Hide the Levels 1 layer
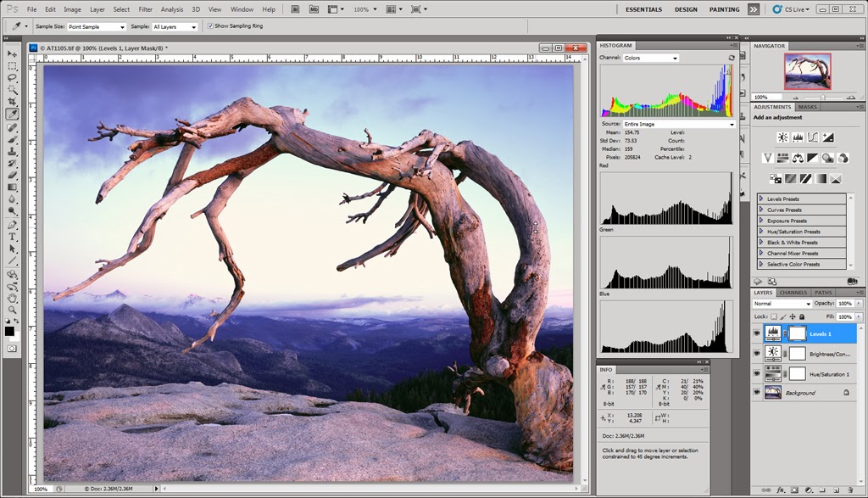The width and height of the screenshot is (868, 498). pyautogui.click(x=756, y=333)
